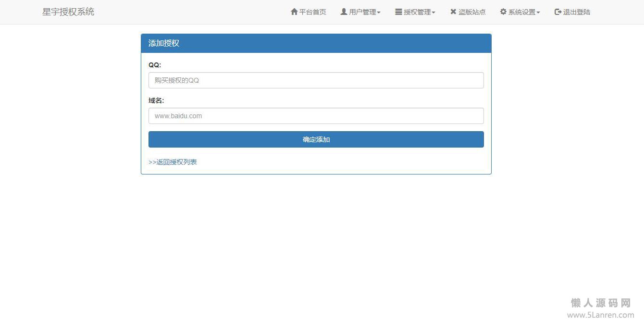Focus the 域名 input with www.baidu.com placeholder
Image resolution: width=644 pixels, height=322 pixels.
[x=316, y=116]
